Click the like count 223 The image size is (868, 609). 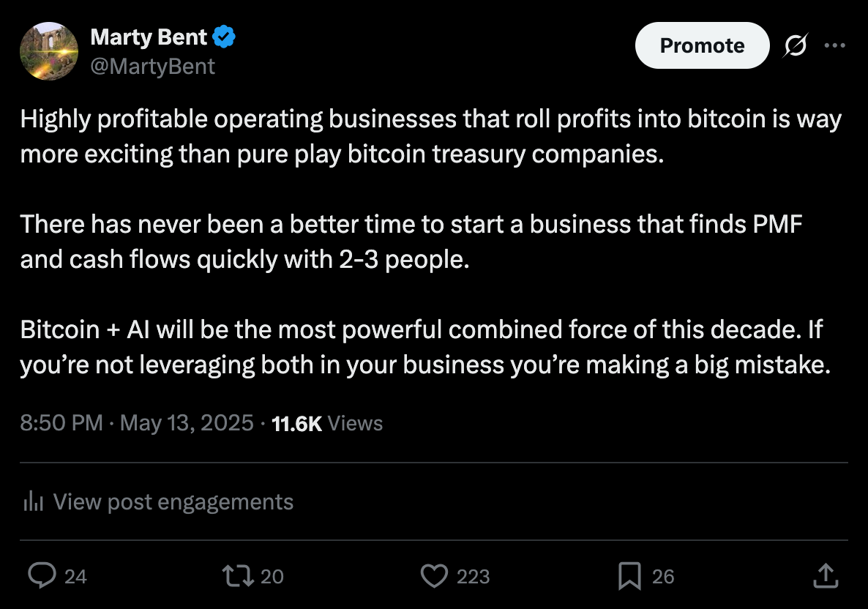(x=473, y=576)
